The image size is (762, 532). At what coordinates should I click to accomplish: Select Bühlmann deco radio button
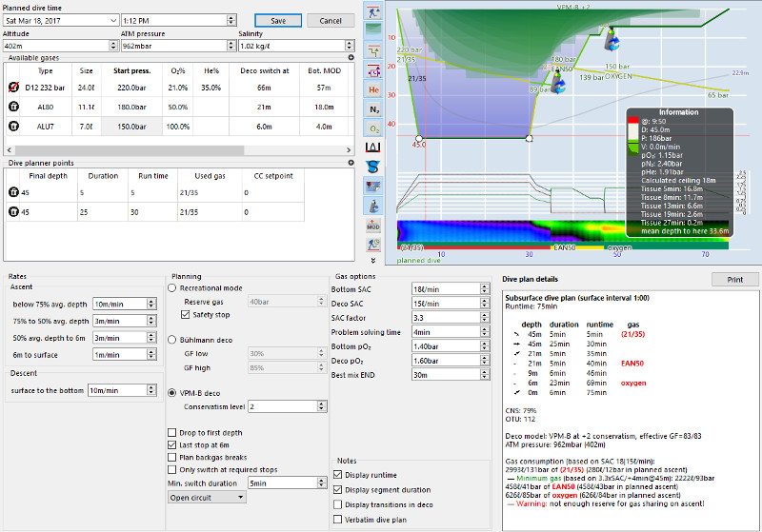pos(172,340)
